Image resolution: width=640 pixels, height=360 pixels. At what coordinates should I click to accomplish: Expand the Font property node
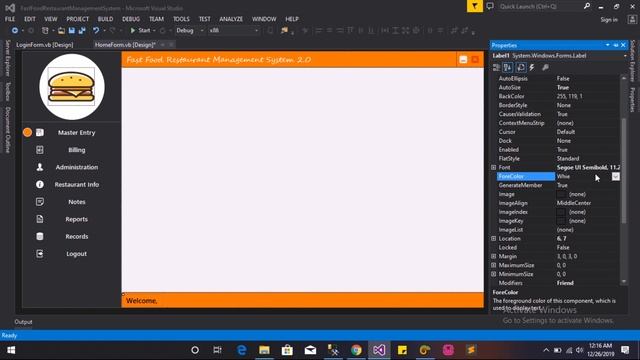(x=493, y=167)
